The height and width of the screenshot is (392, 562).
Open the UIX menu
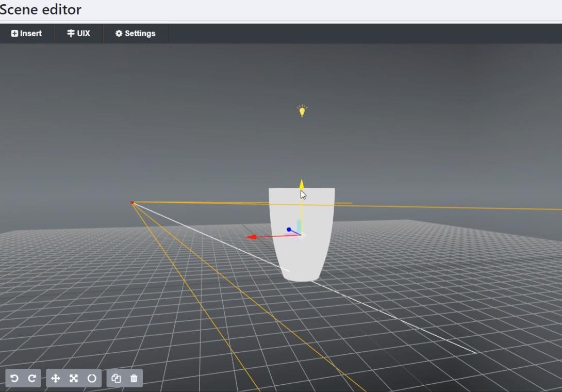tap(78, 34)
